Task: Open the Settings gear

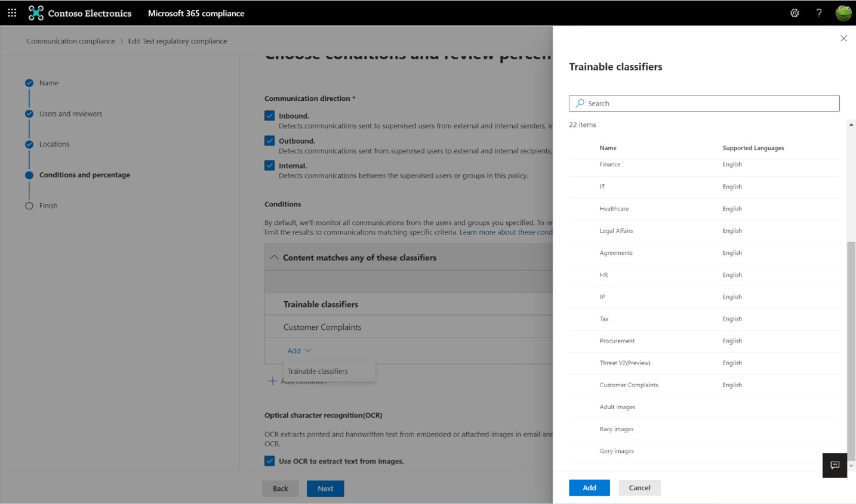Action: click(x=795, y=13)
